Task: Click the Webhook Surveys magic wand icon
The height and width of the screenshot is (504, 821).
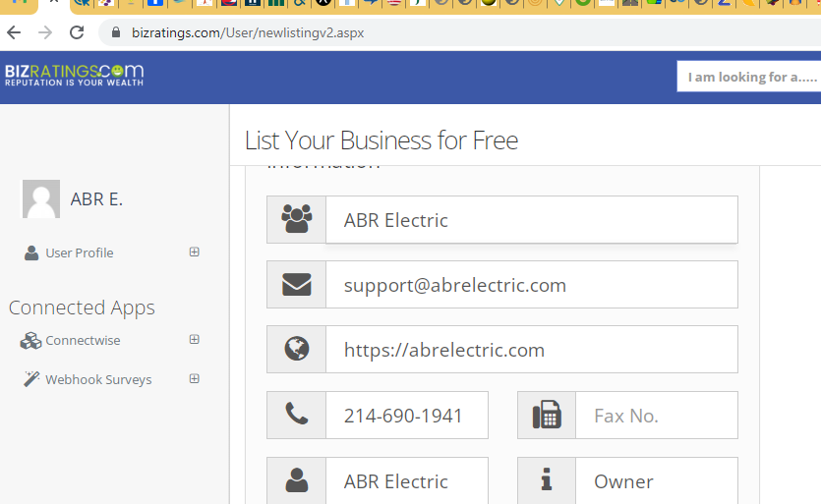Action: click(x=31, y=379)
